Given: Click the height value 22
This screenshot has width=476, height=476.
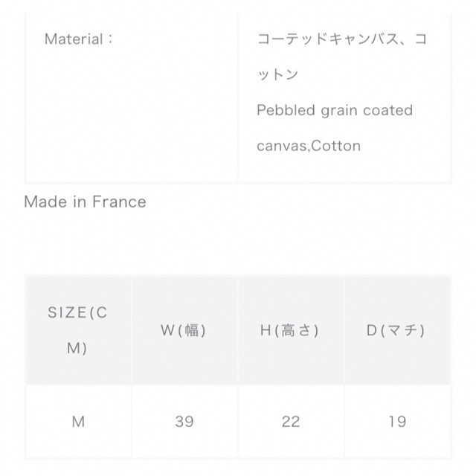Looking at the screenshot, I should [x=291, y=422].
